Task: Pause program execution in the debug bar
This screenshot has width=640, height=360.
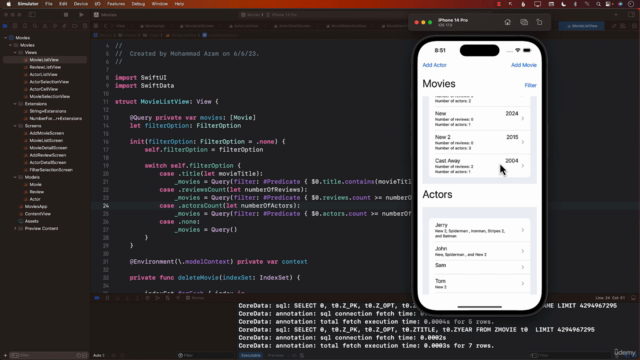Action: pyautogui.click(x=107, y=298)
